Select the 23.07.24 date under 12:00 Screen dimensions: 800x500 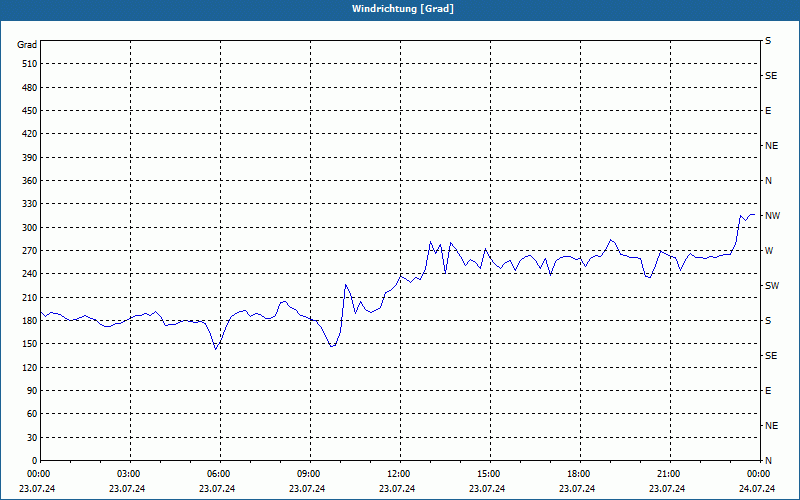tap(397, 488)
